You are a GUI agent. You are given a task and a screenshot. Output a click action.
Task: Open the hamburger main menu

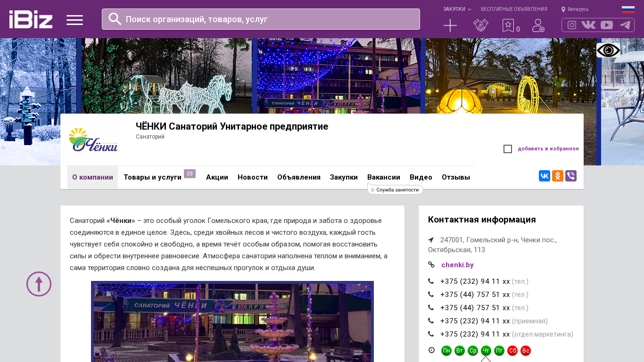pyautogui.click(x=74, y=20)
